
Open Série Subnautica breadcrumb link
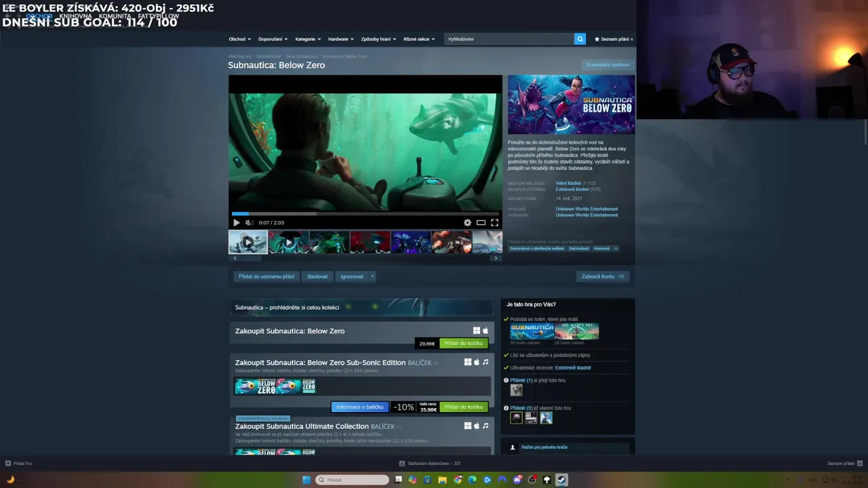coord(301,56)
